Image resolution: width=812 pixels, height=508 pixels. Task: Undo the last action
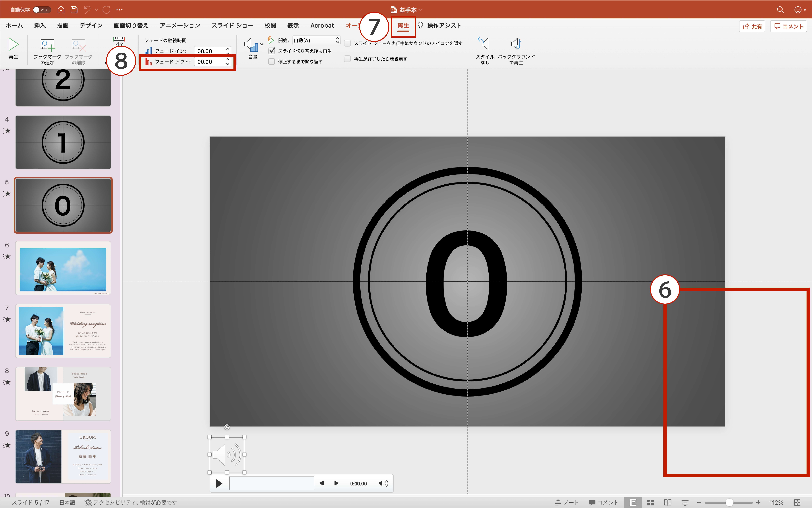point(87,10)
